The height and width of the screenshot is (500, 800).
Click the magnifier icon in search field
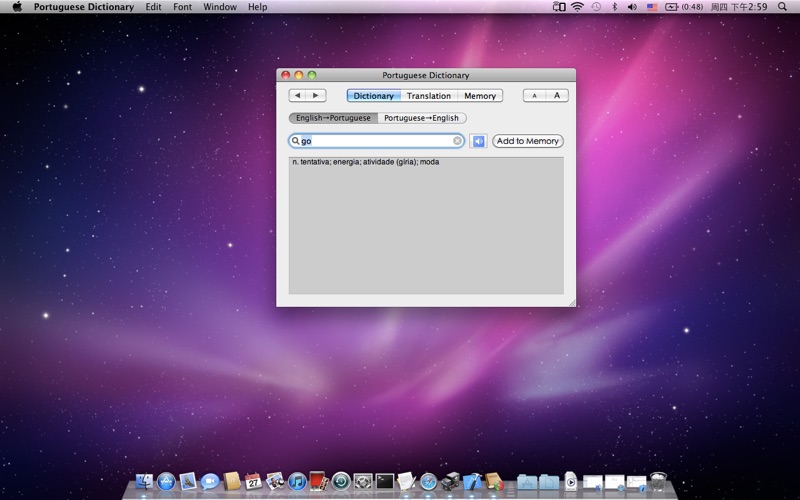[x=295, y=141]
